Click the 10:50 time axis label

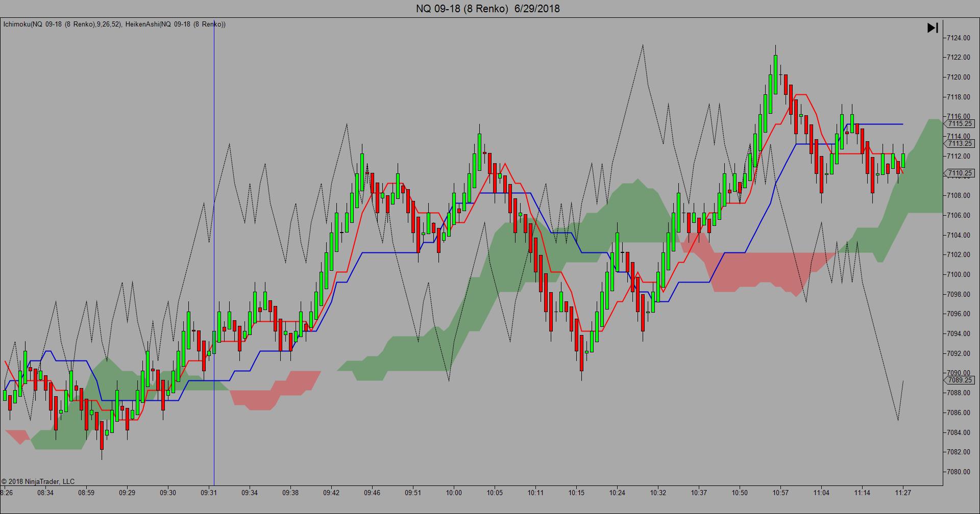(740, 493)
